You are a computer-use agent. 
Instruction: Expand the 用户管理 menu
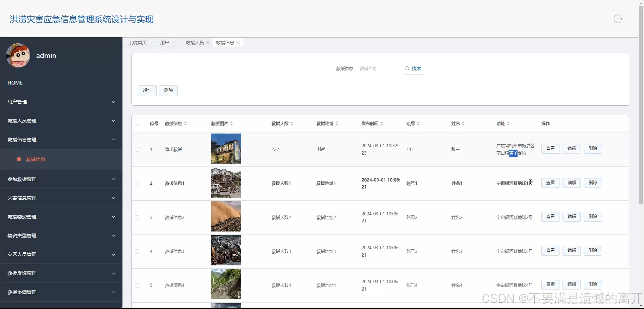(x=61, y=102)
